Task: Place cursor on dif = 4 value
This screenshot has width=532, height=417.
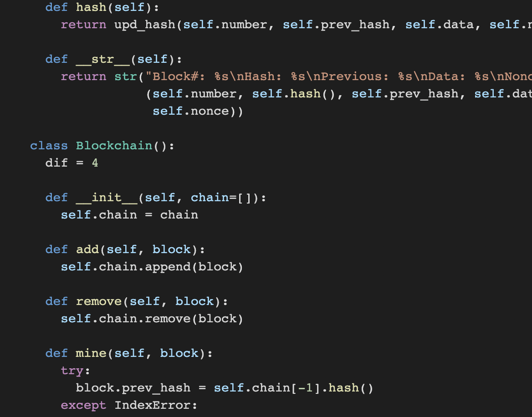Action: [x=95, y=163]
